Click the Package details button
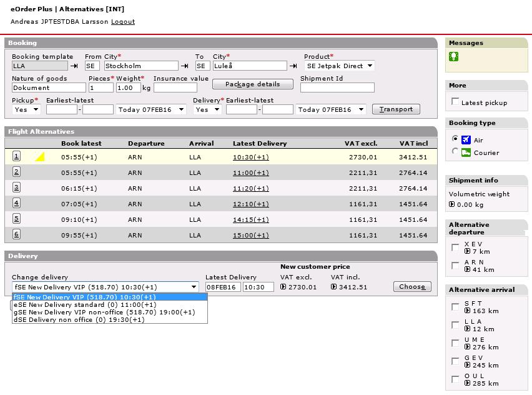 tap(253, 84)
